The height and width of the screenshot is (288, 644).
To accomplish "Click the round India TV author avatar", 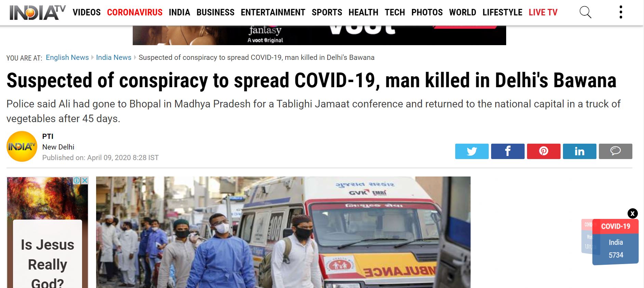I will tap(22, 146).
